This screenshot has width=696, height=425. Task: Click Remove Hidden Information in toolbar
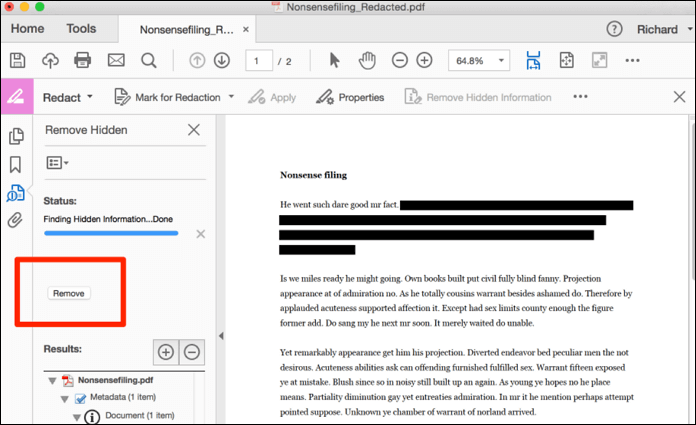coord(478,97)
